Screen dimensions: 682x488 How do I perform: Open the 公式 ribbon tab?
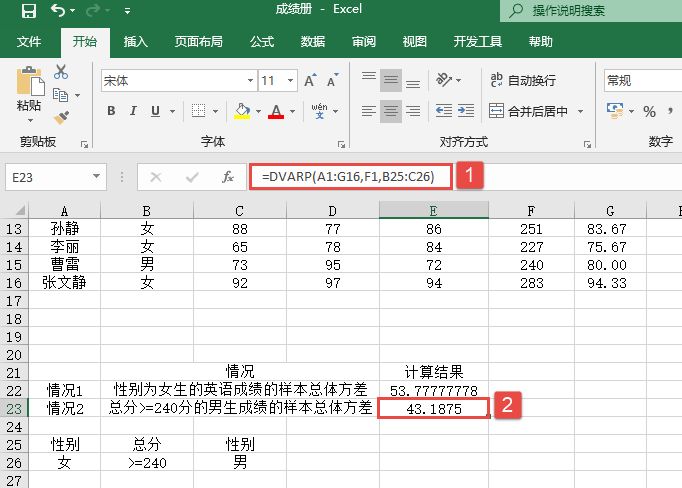click(262, 42)
